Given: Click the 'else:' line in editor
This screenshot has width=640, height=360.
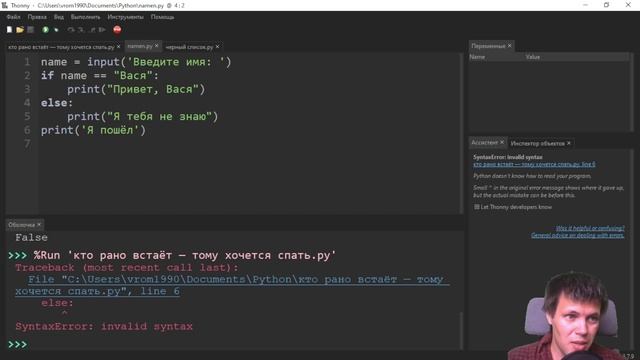Looking at the screenshot, I should tap(57, 103).
